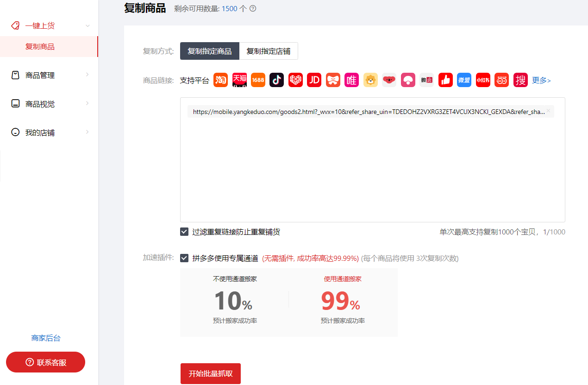This screenshot has height=385, width=588.
Task: Click the 商品视觉 icon in sidebar
Action: (15, 104)
